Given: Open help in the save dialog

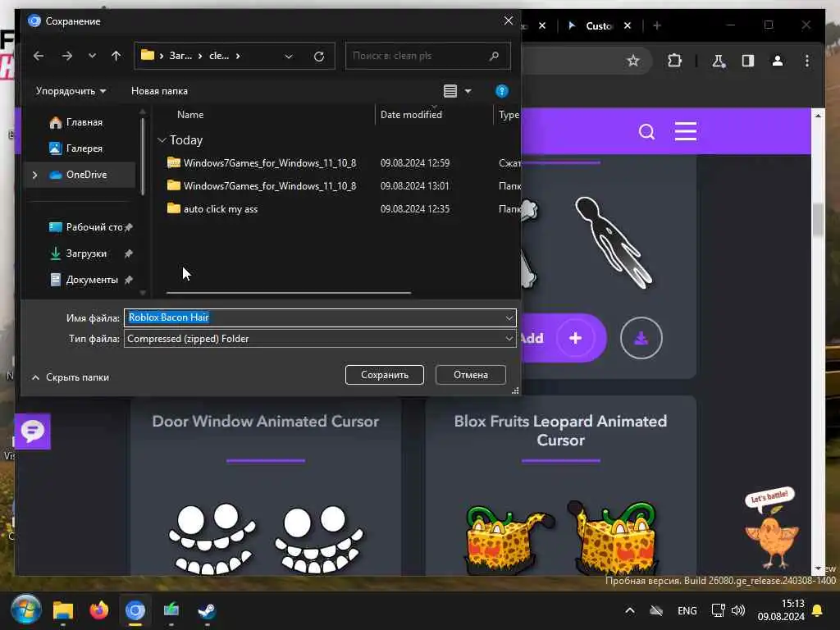Looking at the screenshot, I should click(501, 91).
